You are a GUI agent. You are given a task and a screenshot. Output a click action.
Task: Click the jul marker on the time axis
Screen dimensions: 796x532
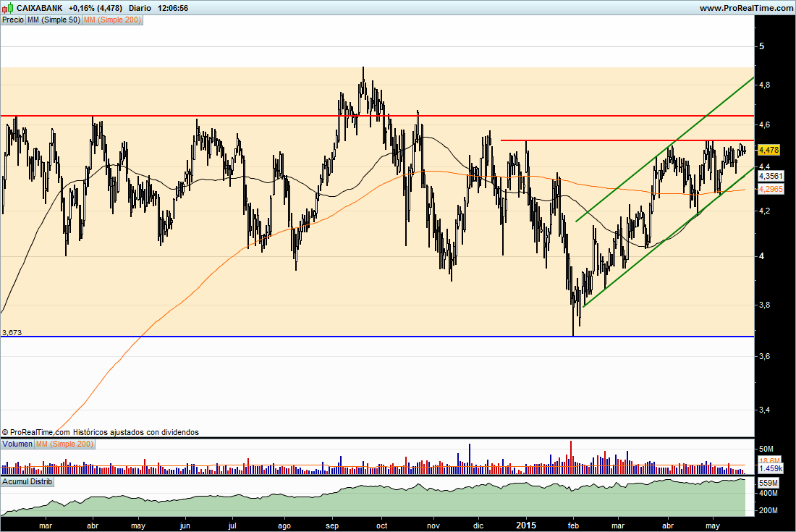click(x=232, y=526)
